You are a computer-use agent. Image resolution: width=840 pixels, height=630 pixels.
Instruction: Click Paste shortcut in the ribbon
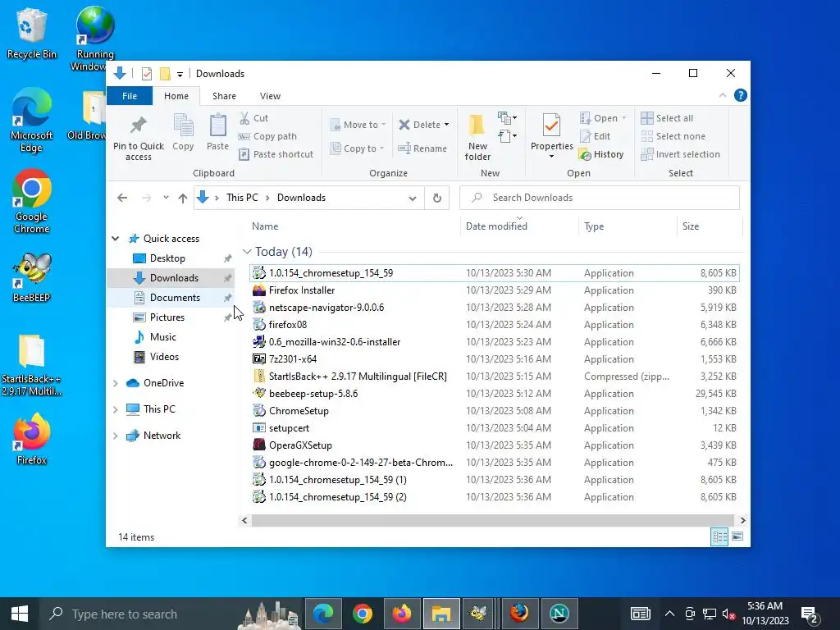pyautogui.click(x=276, y=154)
